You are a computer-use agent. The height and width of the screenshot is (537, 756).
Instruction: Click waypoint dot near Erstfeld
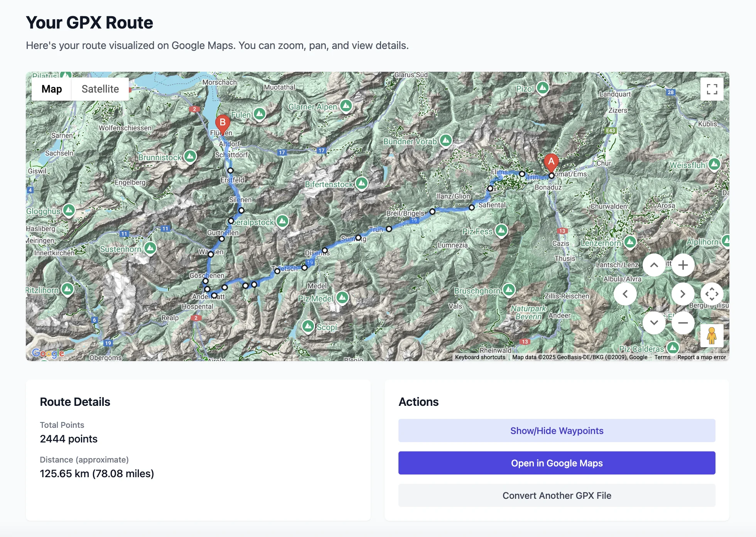tap(230, 171)
